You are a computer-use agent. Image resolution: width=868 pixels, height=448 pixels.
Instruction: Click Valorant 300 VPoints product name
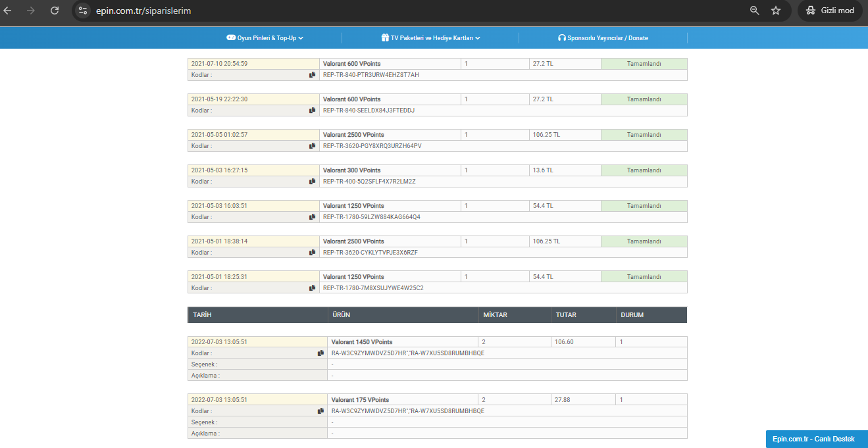point(351,170)
